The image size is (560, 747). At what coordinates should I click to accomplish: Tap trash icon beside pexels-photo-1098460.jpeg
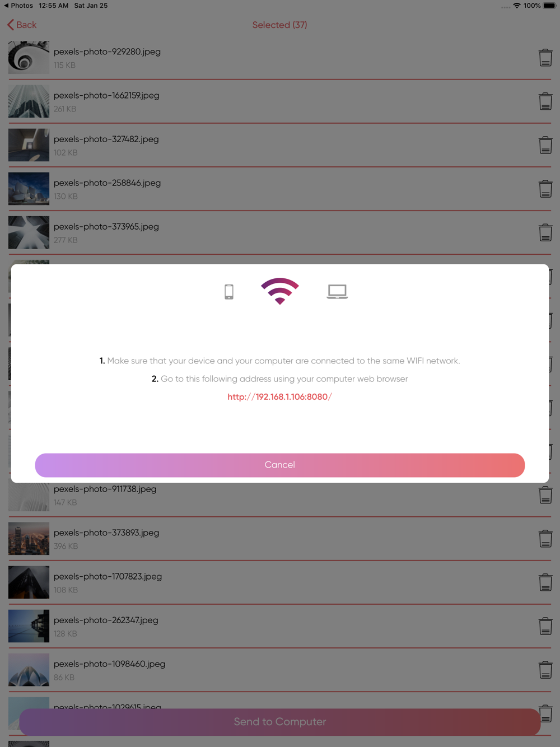(545, 670)
